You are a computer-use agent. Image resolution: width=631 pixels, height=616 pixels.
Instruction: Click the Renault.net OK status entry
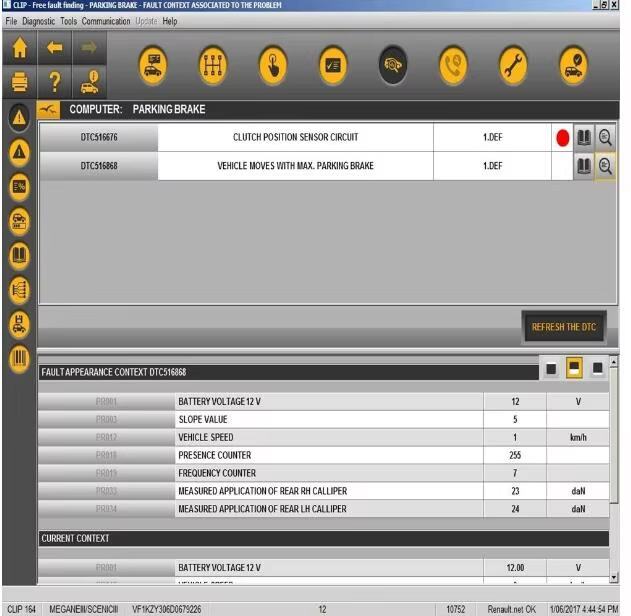tap(511, 609)
